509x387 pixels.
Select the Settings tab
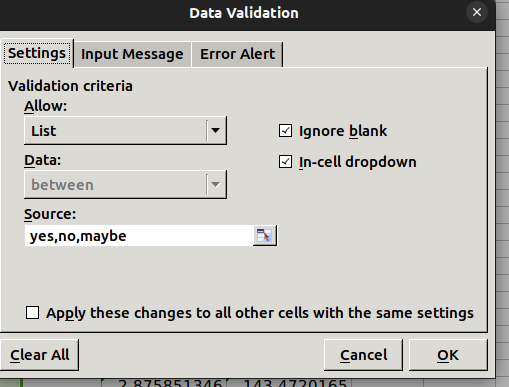tap(37, 53)
